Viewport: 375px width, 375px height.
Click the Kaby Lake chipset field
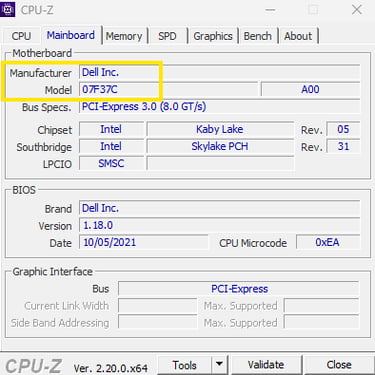tap(220, 129)
